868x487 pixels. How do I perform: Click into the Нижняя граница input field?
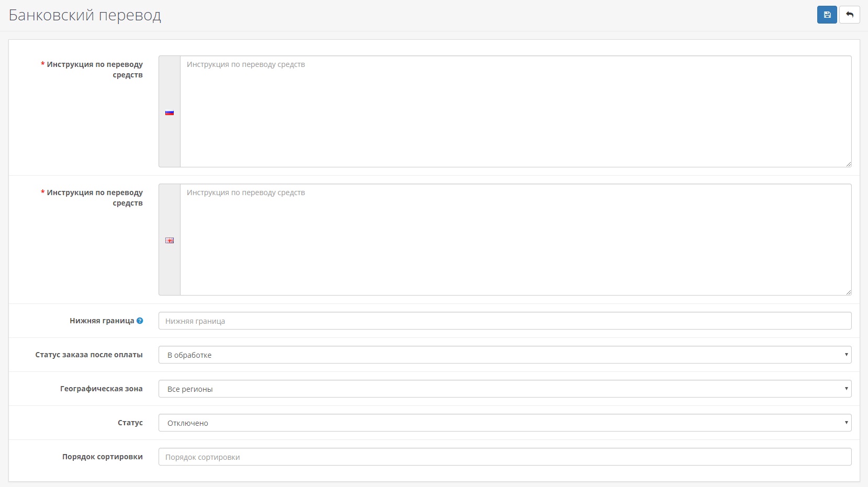[504, 321]
